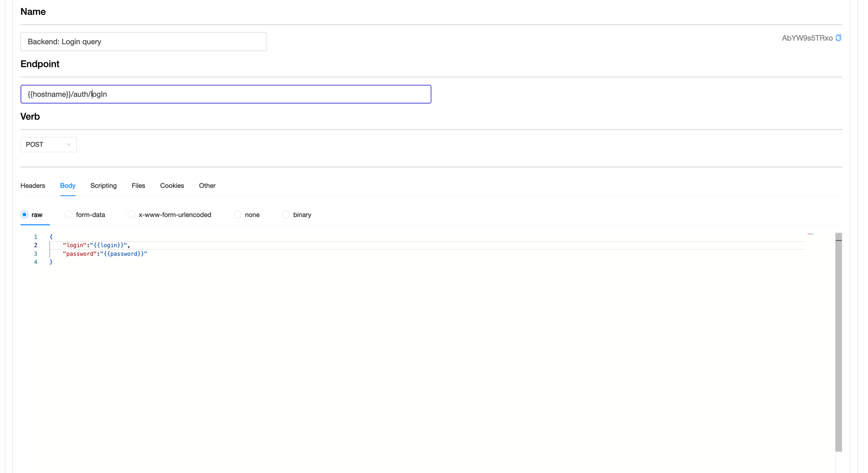
Task: Open the Scripting tab
Action: tap(103, 186)
